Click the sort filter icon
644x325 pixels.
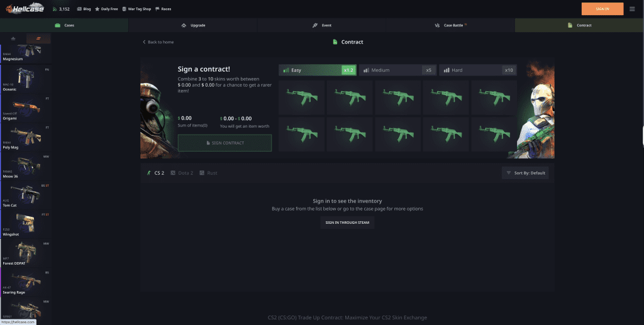(508, 173)
